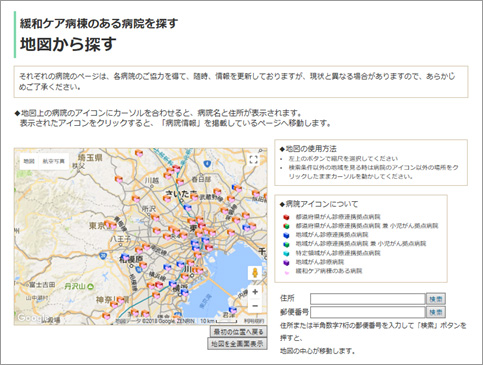
Task: Click 検索 next to 郵便番号 field
Action: [436, 312]
